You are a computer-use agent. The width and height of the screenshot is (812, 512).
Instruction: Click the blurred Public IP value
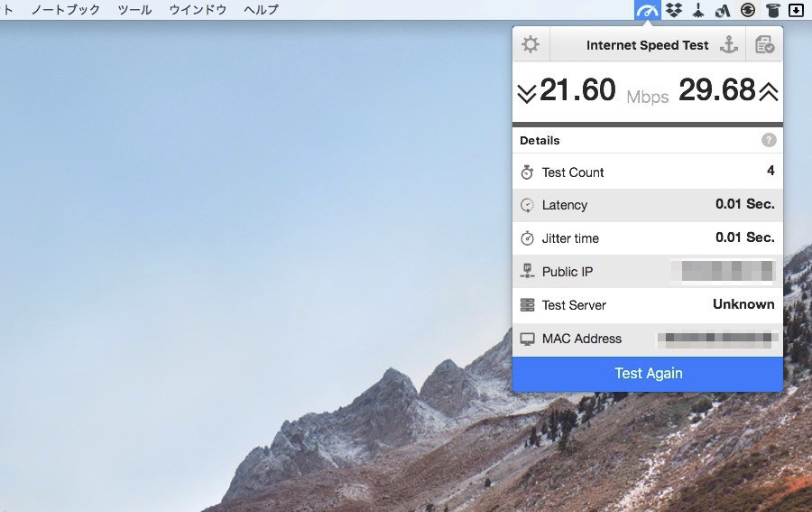pos(723,271)
